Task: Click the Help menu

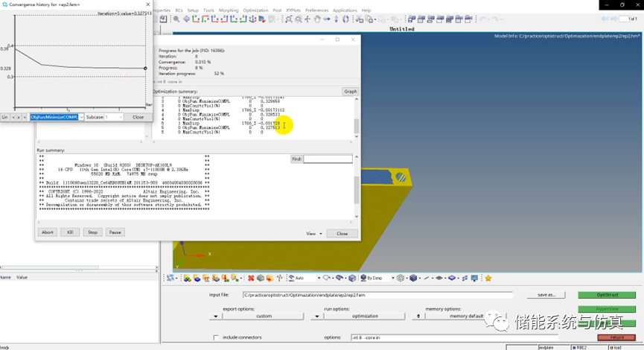Action: coord(366,10)
